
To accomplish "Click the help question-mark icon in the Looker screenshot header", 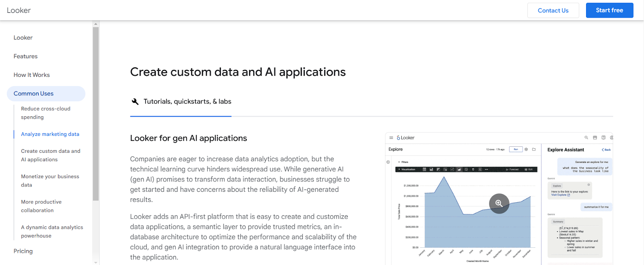I will (603, 138).
